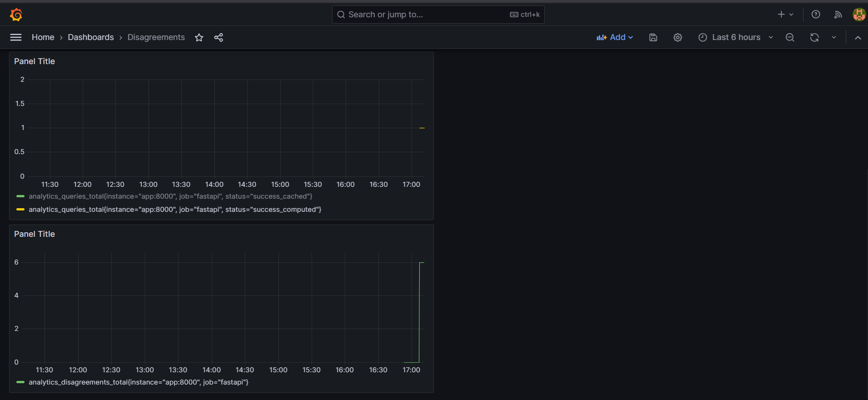Save dashboard using the floppy disk icon

(x=653, y=37)
